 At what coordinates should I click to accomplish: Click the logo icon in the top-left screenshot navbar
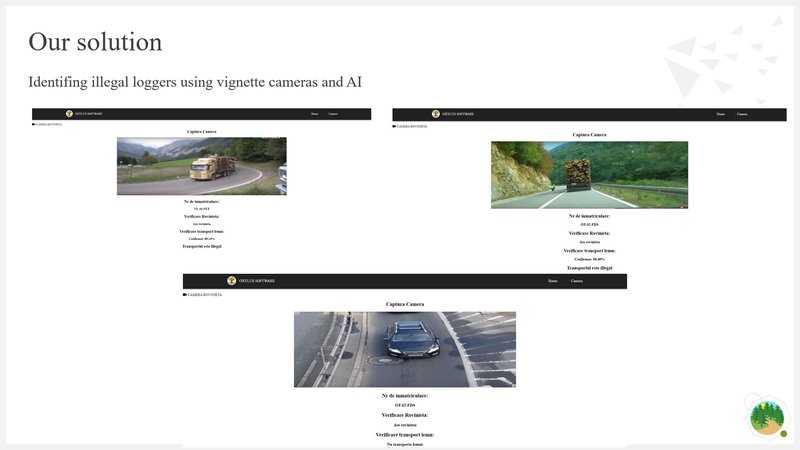70,114
